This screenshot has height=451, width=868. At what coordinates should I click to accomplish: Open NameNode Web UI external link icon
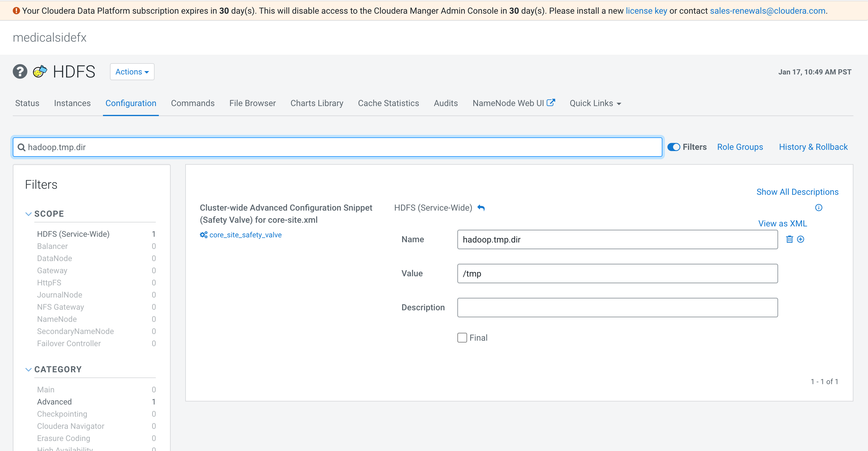point(552,102)
